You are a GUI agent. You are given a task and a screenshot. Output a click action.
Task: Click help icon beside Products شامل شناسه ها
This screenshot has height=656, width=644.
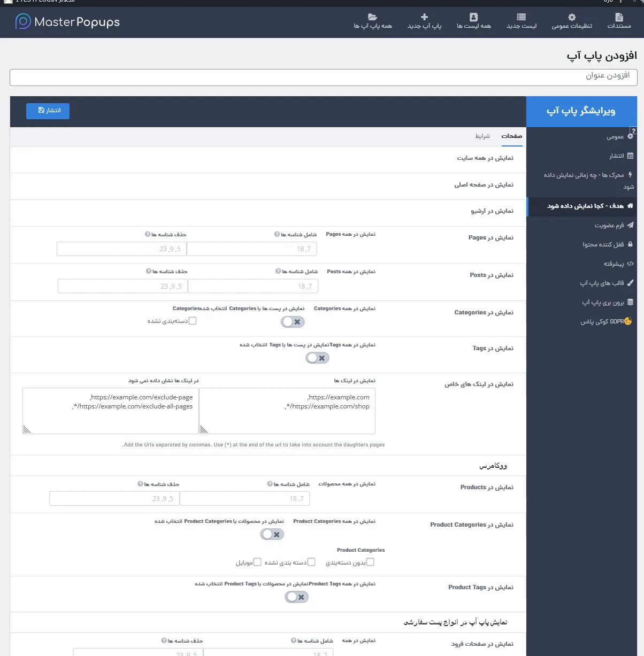pyautogui.click(x=270, y=484)
